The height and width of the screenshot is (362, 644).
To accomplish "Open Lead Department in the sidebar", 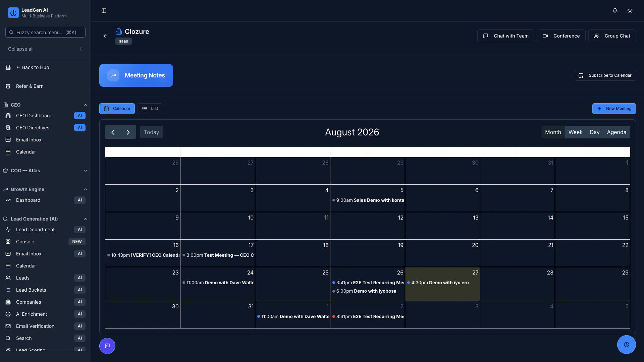I will coord(45,230).
